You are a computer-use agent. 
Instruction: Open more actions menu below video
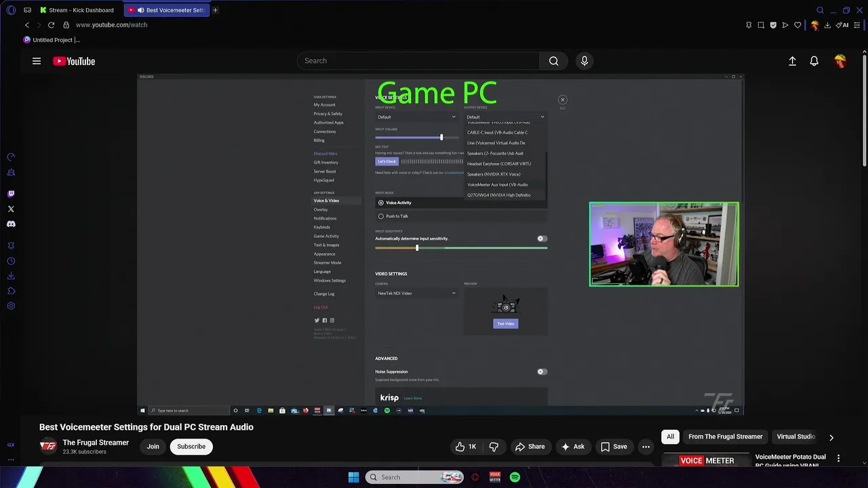tap(646, 447)
